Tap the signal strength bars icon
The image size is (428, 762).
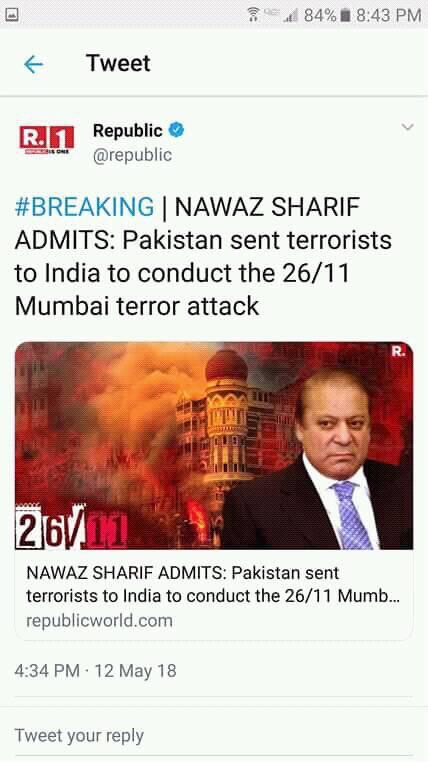[291, 16]
